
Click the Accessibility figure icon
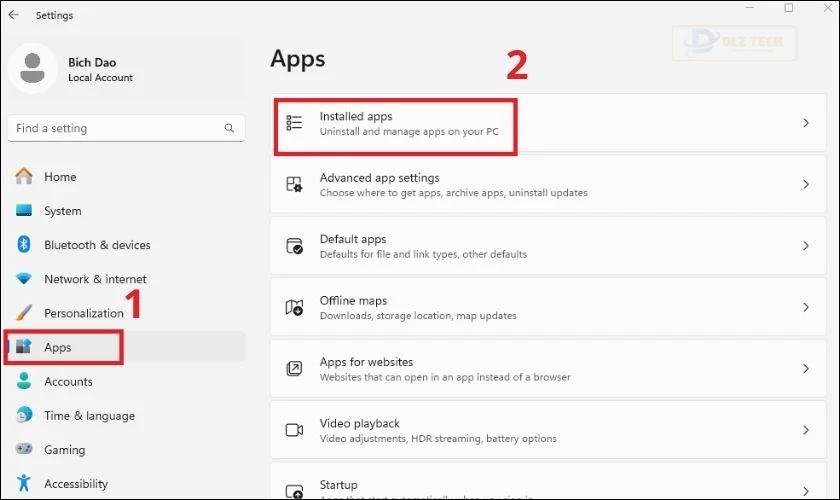tap(24, 483)
